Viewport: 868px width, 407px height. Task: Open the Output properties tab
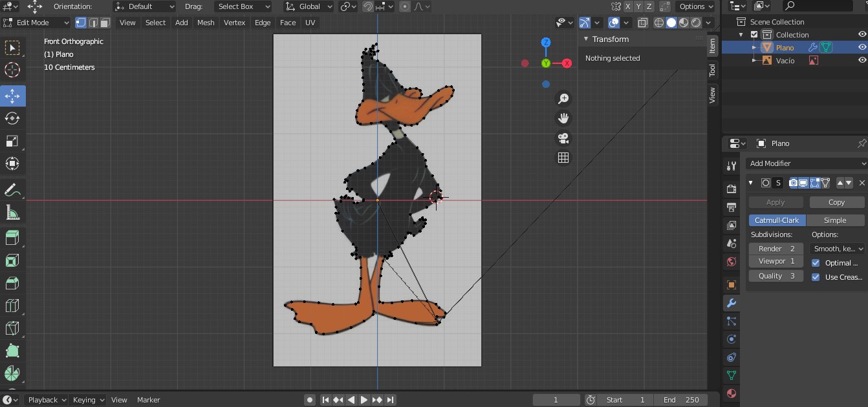732,207
